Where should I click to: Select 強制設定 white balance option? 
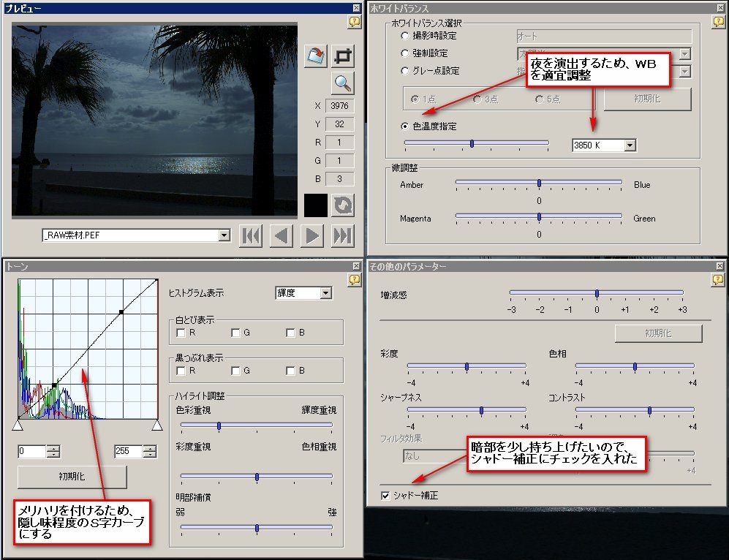[x=404, y=53]
